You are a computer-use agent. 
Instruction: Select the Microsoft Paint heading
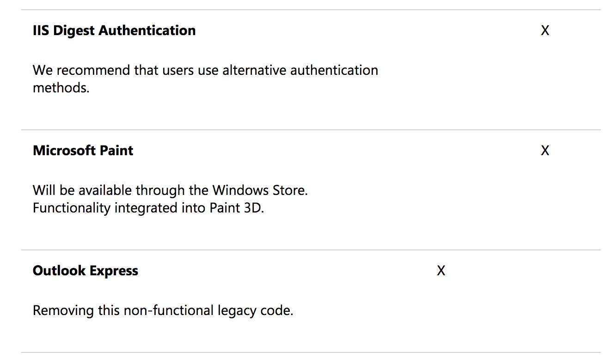tap(83, 151)
